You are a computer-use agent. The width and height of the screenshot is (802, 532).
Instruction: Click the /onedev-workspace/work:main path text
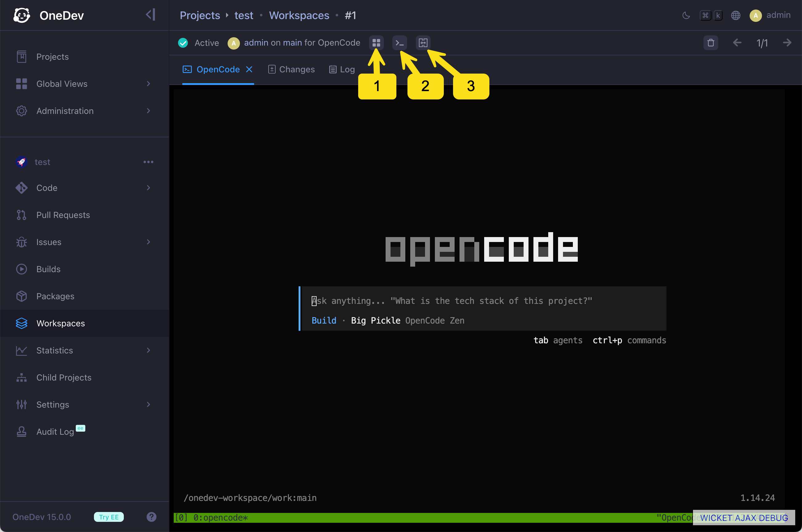[250, 498]
